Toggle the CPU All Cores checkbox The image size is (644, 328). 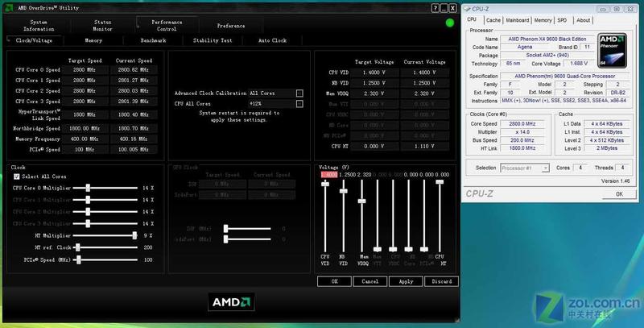299,104
